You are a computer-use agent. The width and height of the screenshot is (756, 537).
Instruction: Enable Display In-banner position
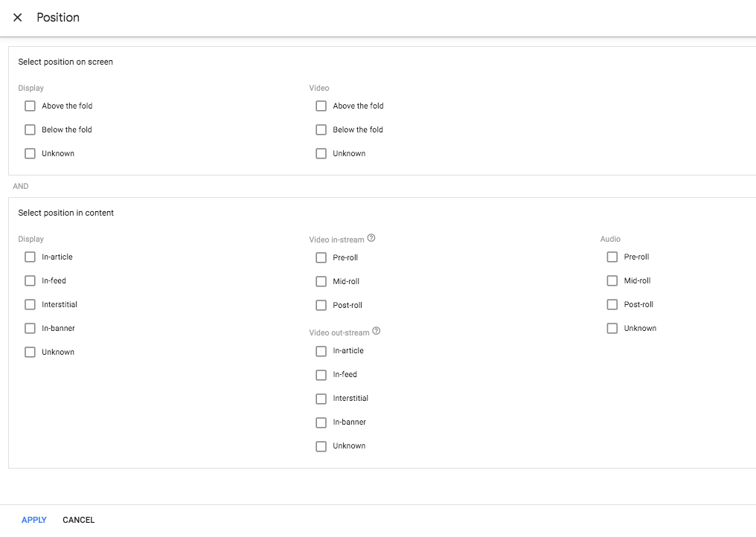click(x=30, y=328)
